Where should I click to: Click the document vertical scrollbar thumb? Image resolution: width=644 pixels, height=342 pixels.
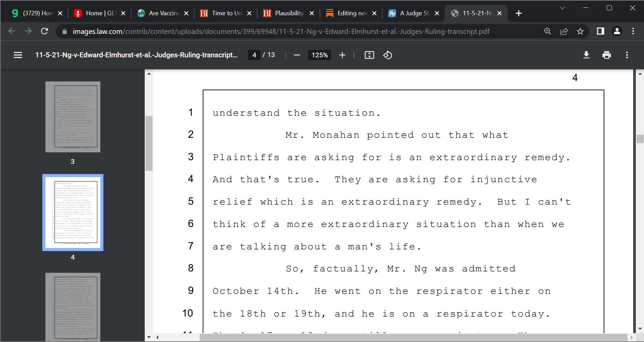point(640,139)
